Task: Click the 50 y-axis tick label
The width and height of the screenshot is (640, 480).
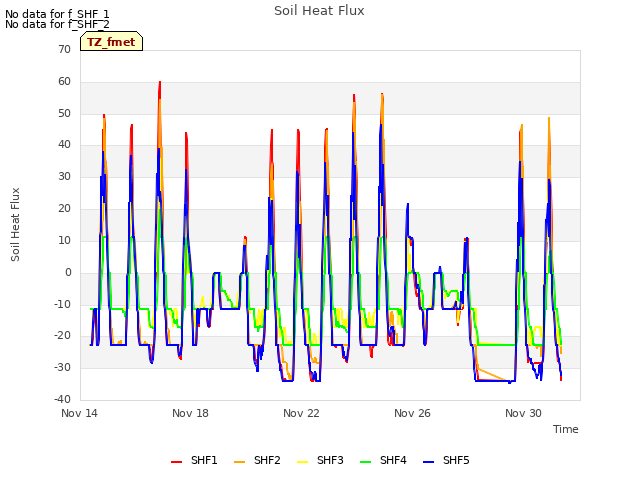Action: [x=64, y=113]
